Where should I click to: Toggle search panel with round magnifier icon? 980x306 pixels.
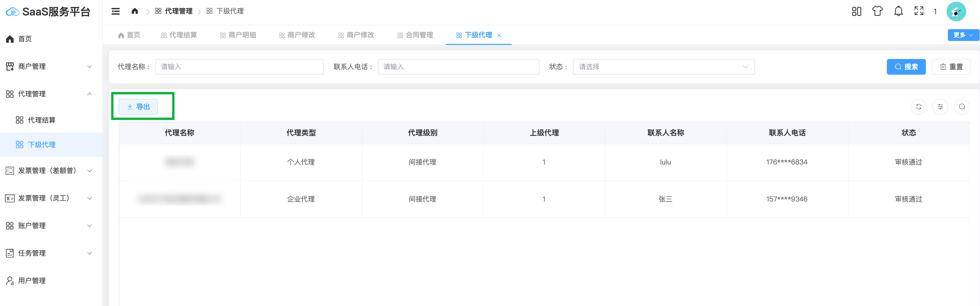pos(962,107)
